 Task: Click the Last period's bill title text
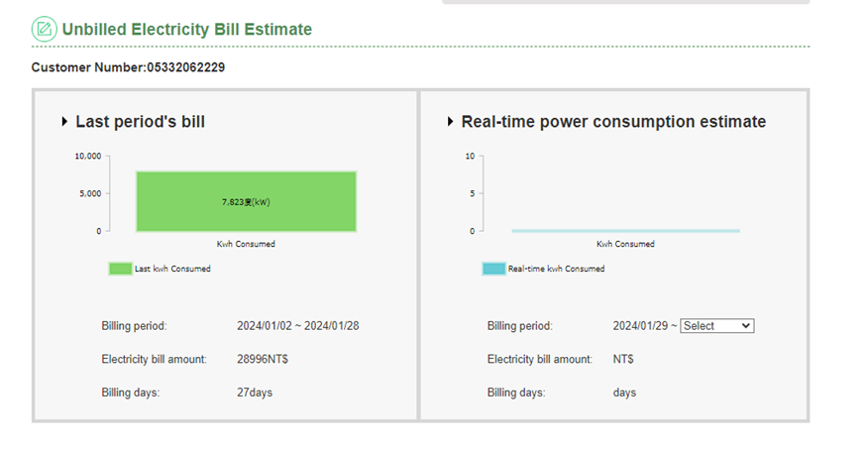(x=140, y=122)
